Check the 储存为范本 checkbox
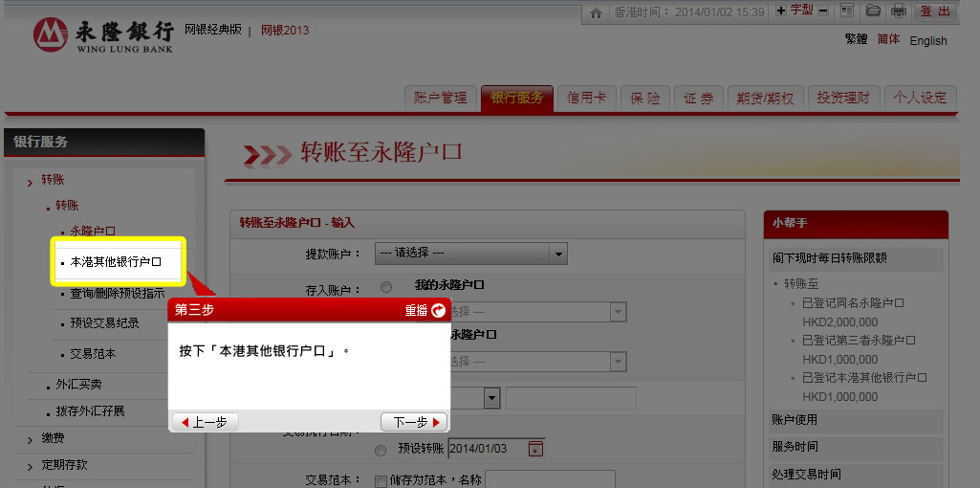The image size is (980, 488). pyautogui.click(x=381, y=480)
